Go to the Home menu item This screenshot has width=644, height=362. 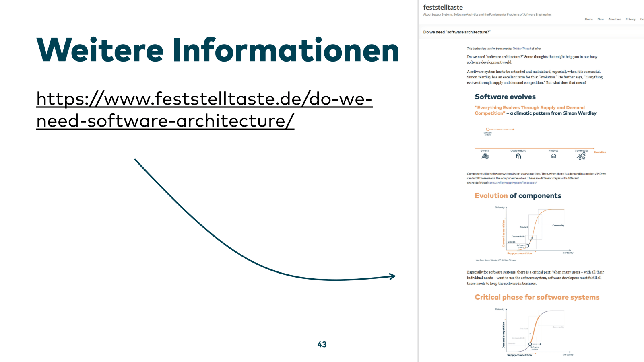[589, 19]
